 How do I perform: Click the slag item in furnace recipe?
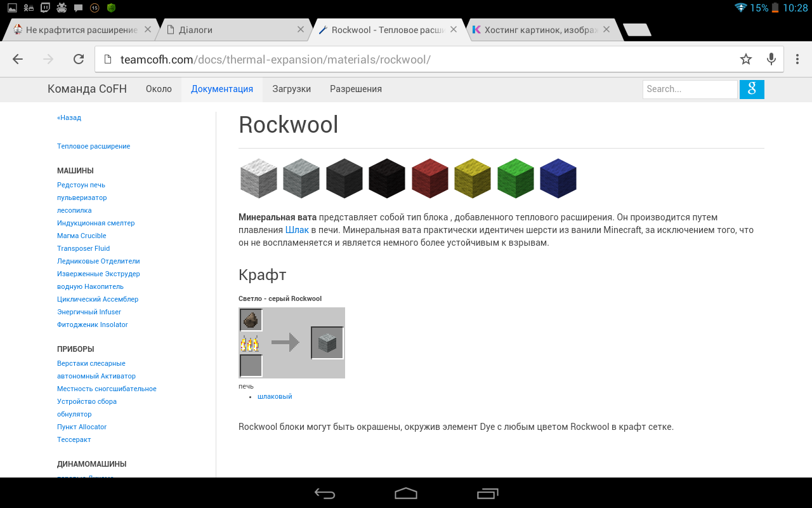(251, 320)
